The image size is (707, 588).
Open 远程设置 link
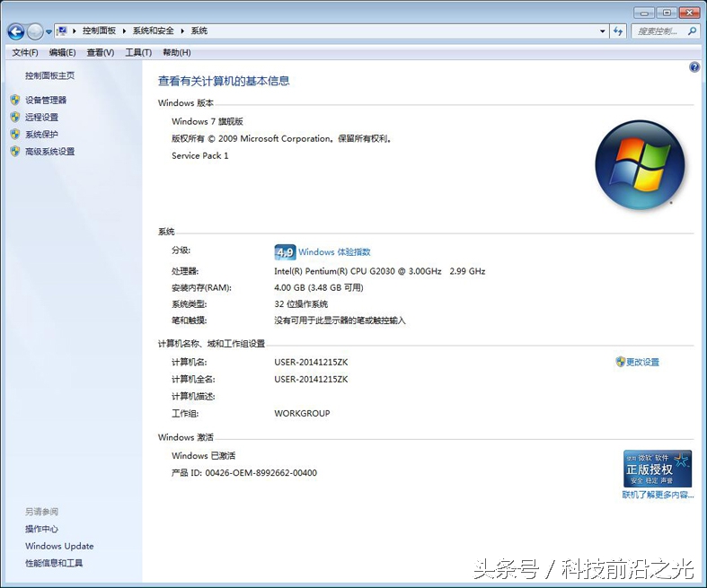(41, 117)
